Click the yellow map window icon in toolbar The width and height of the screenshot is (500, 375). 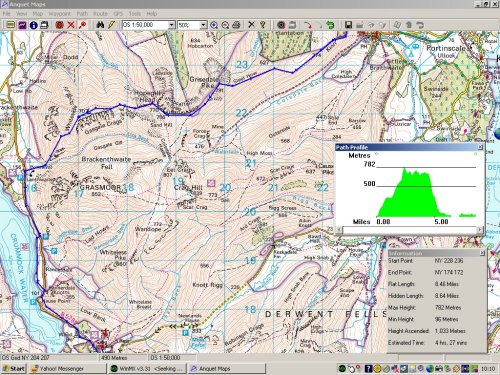click(x=11, y=25)
